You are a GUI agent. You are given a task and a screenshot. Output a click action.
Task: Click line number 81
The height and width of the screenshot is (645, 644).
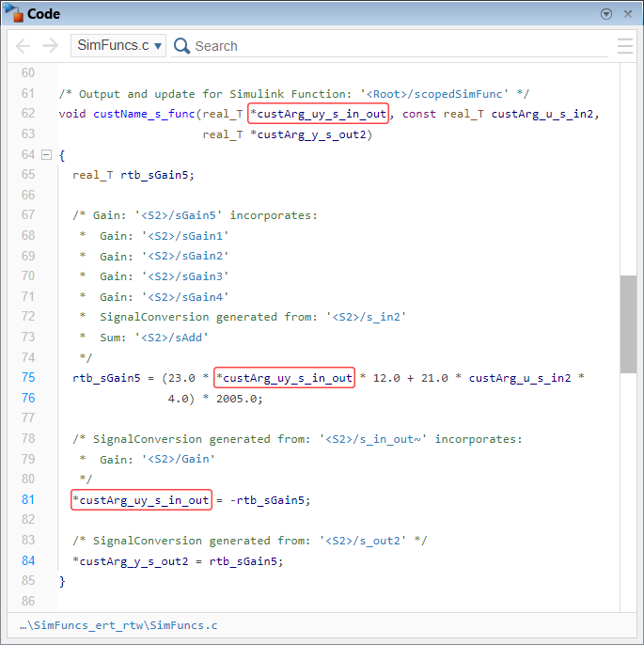click(28, 500)
